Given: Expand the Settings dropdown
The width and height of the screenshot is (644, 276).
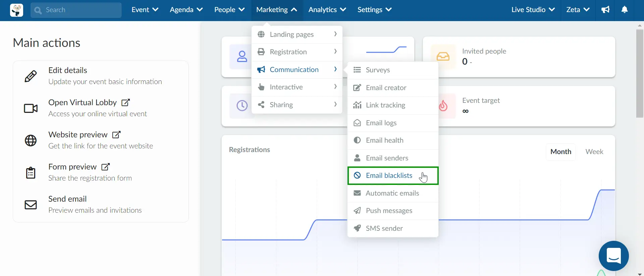Looking at the screenshot, I should tap(374, 10).
